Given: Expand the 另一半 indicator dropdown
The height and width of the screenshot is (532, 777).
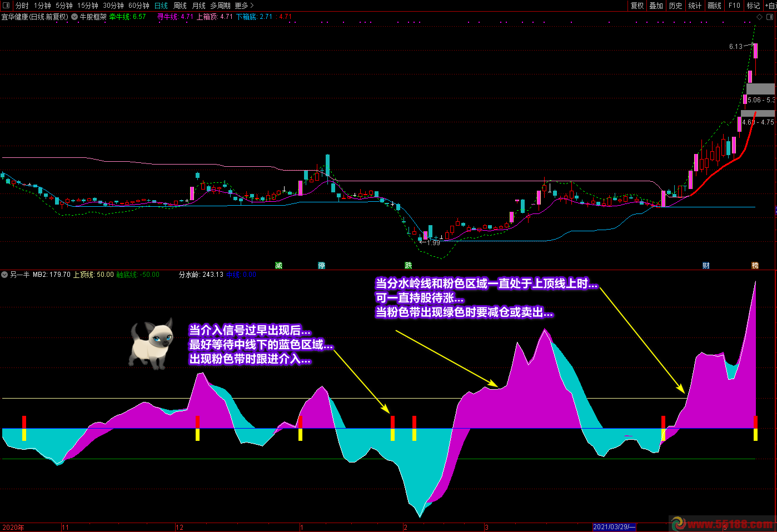Looking at the screenshot, I should point(5,275).
